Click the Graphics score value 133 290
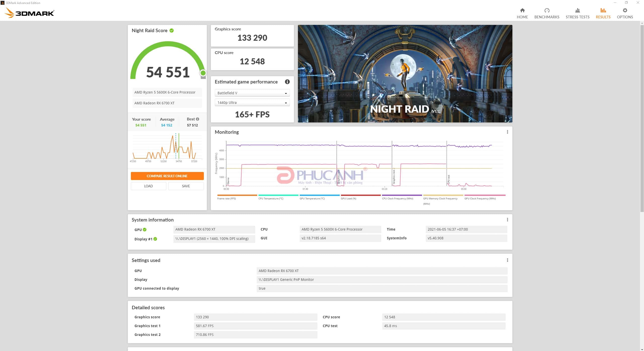Screen dimensions: 644x351 click(x=252, y=38)
